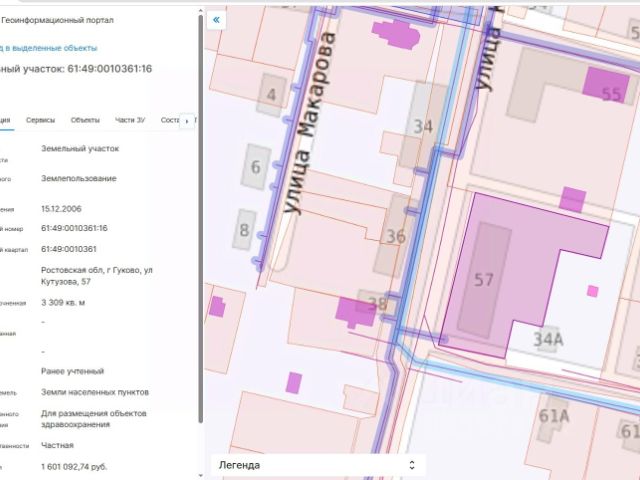Select building 57 on the map
The image size is (640, 480).
click(x=484, y=280)
